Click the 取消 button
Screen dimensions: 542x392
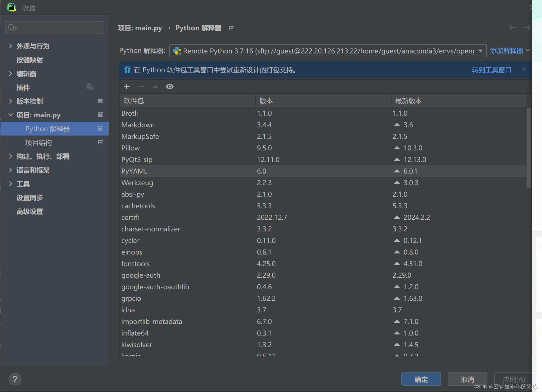point(468,379)
